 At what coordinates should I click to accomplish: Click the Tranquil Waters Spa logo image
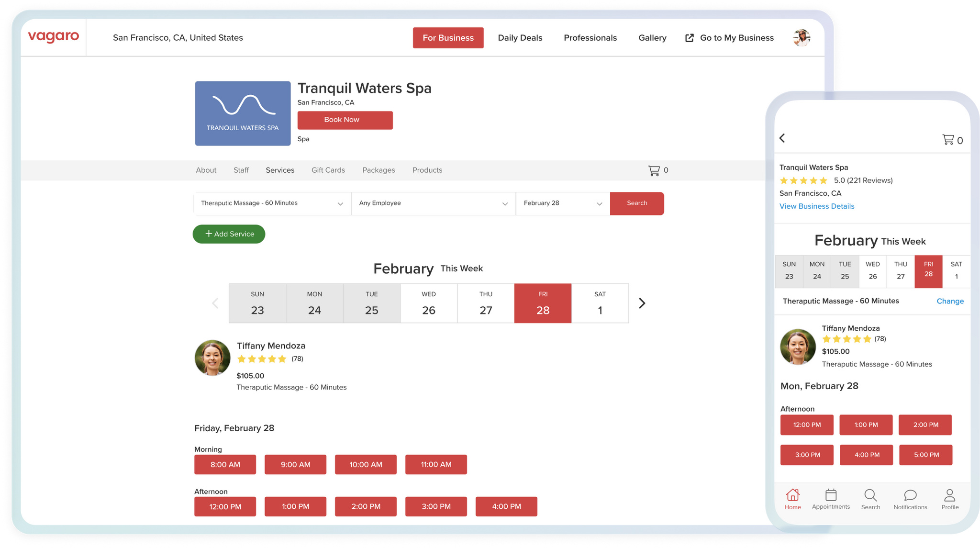(x=243, y=113)
